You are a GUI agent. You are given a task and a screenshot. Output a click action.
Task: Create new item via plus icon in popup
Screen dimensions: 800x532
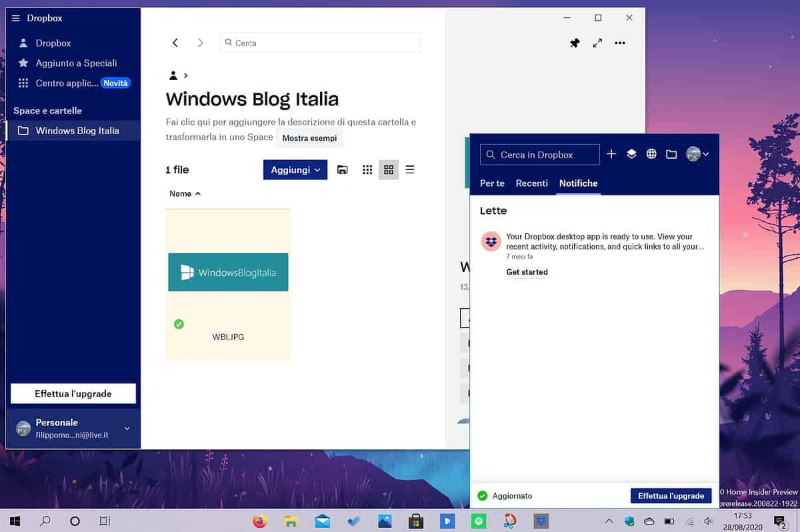point(611,153)
